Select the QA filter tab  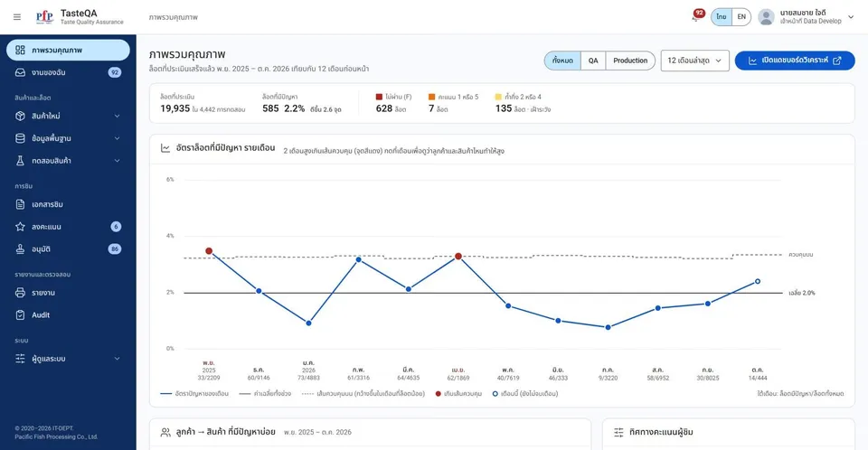click(x=593, y=61)
